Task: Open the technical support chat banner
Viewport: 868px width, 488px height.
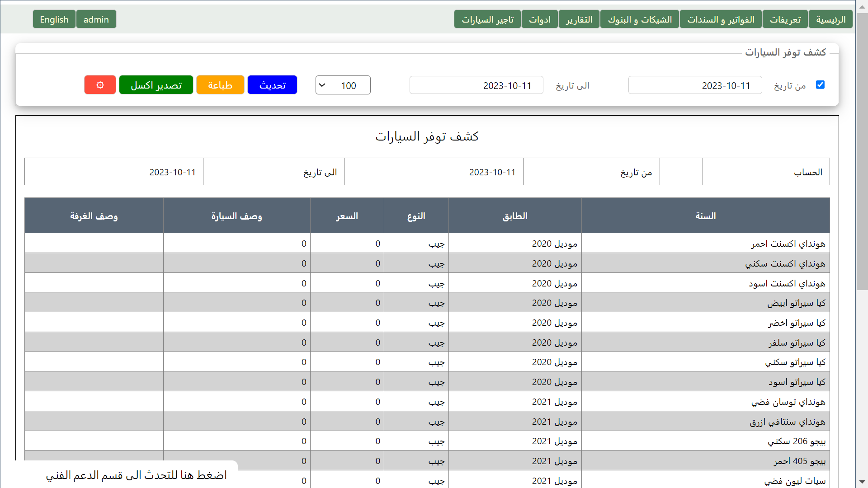Action: coord(136,475)
